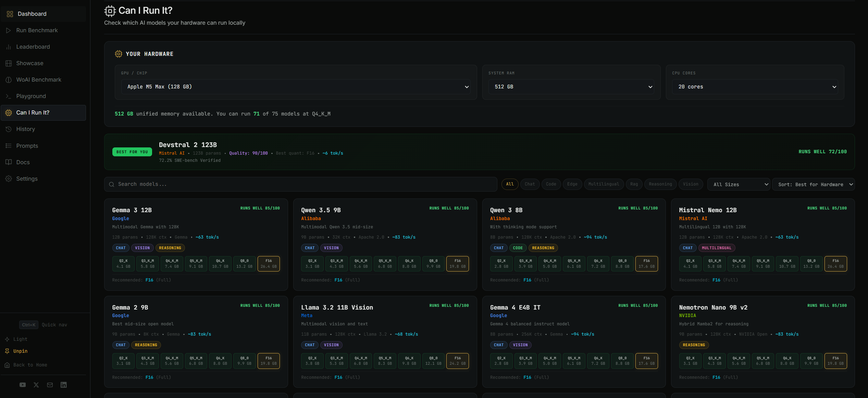This screenshot has width=868, height=398.
Task: Open the System RAM dropdown showing 512 GB
Action: 571,87
